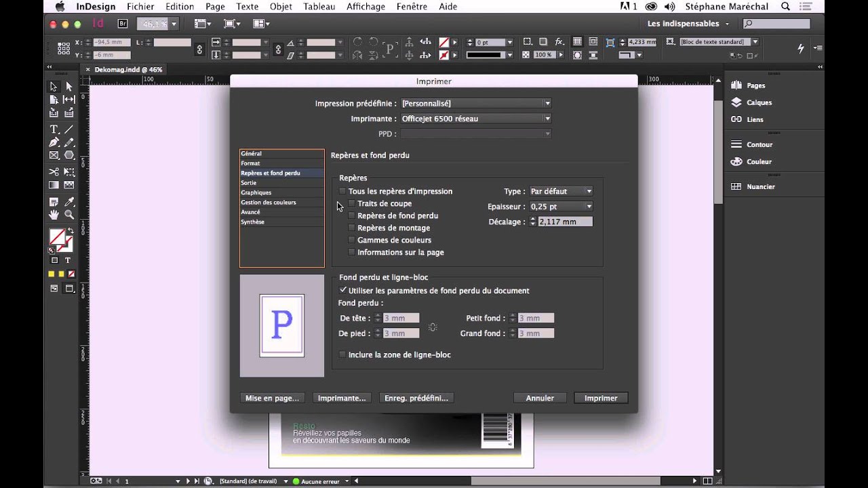Click the Décalage 2,117 mm field

click(565, 222)
